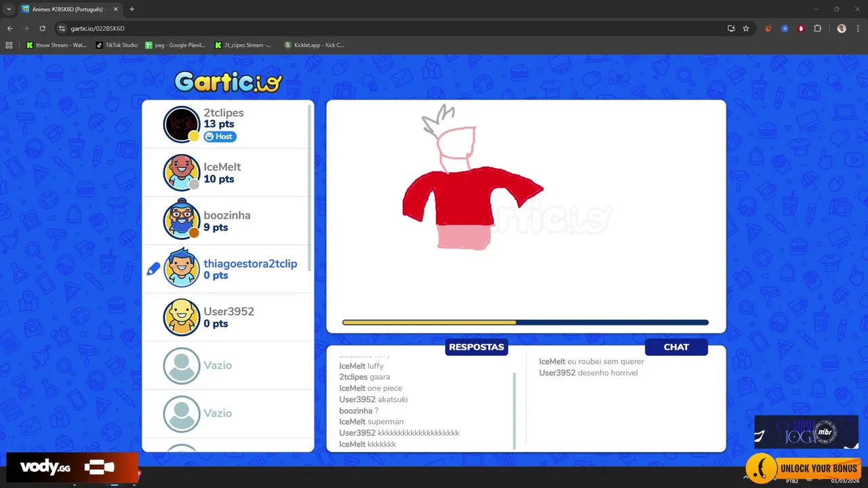The image size is (868, 488).
Task: Click the '2tclipes gaara' answer
Action: [365, 377]
